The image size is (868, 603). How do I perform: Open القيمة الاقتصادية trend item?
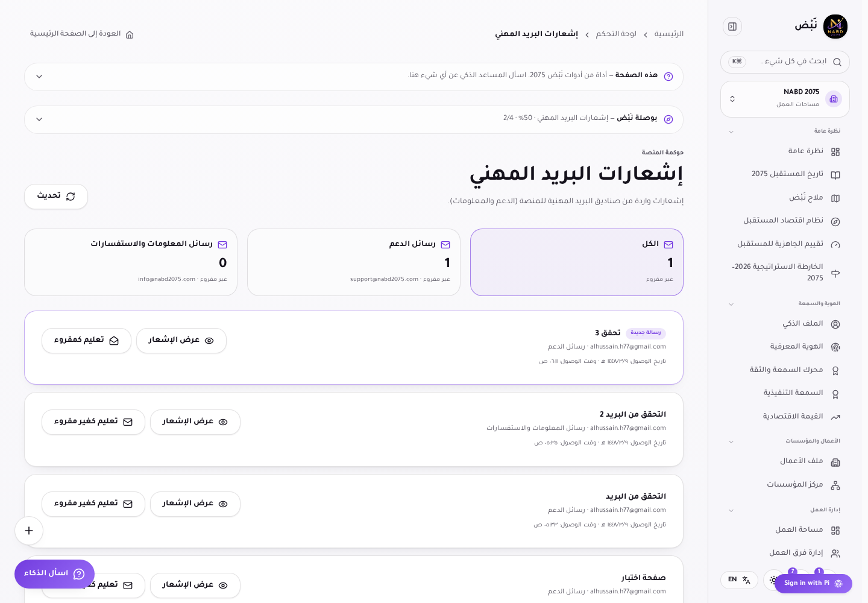click(785, 417)
